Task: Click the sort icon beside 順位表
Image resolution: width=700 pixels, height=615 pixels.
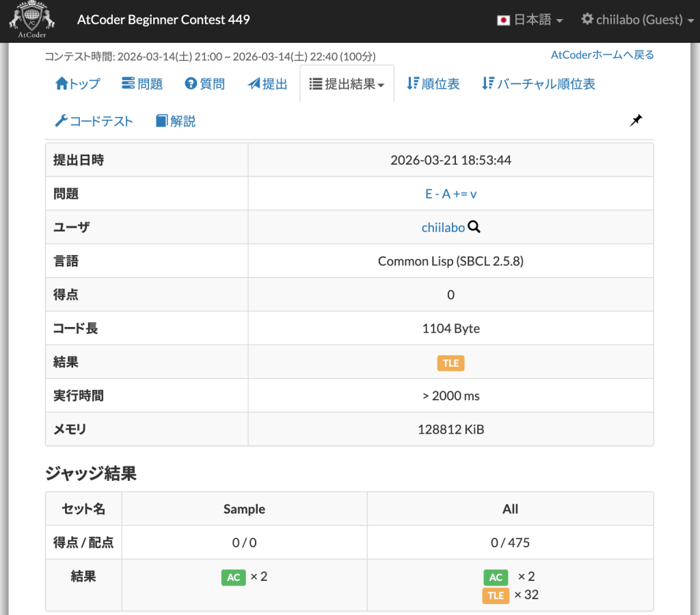Action: 413,83
